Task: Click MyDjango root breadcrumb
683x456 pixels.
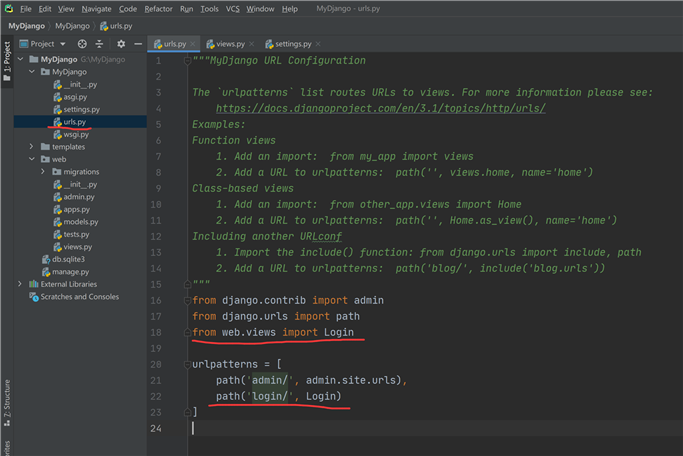Action: coord(27,26)
